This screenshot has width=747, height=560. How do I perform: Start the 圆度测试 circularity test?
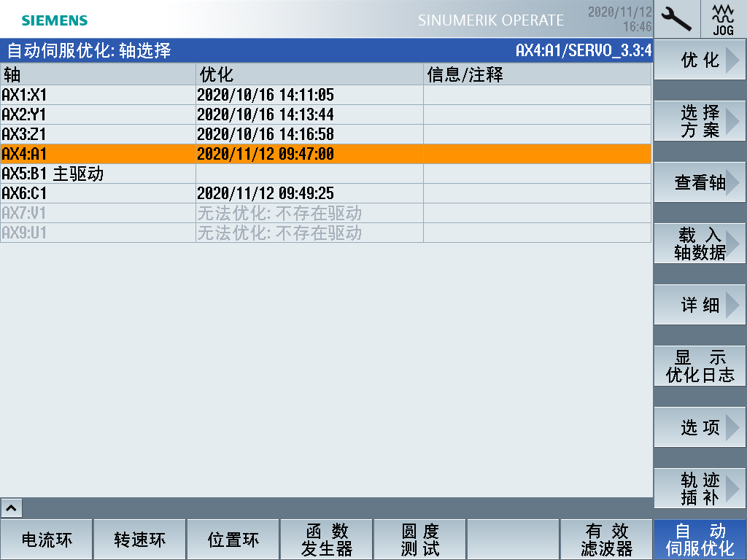(419, 539)
